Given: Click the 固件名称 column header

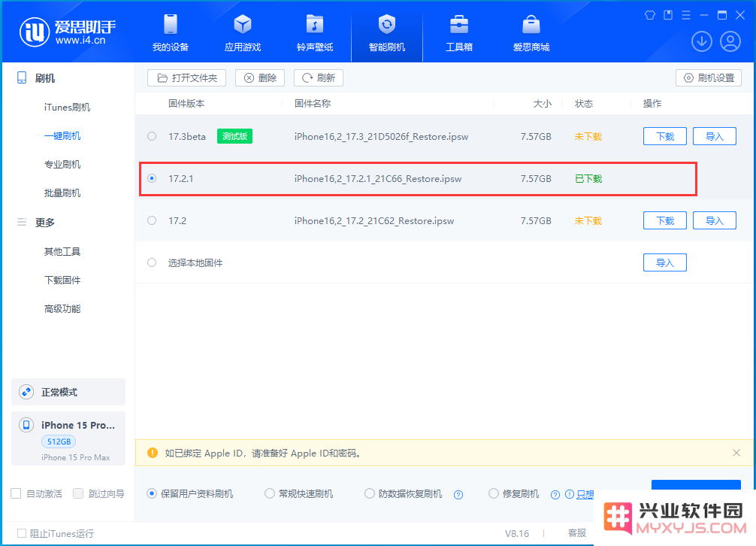Looking at the screenshot, I should pyautogui.click(x=313, y=104).
